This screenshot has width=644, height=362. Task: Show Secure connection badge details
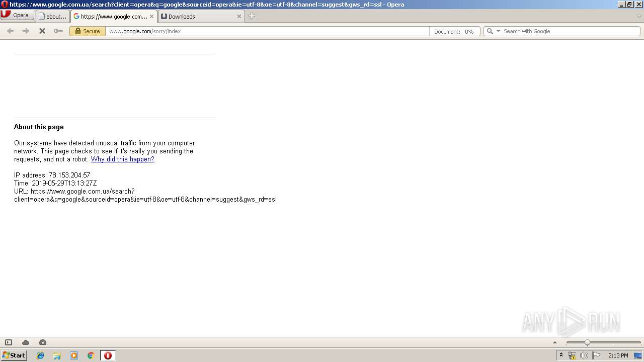tap(88, 31)
